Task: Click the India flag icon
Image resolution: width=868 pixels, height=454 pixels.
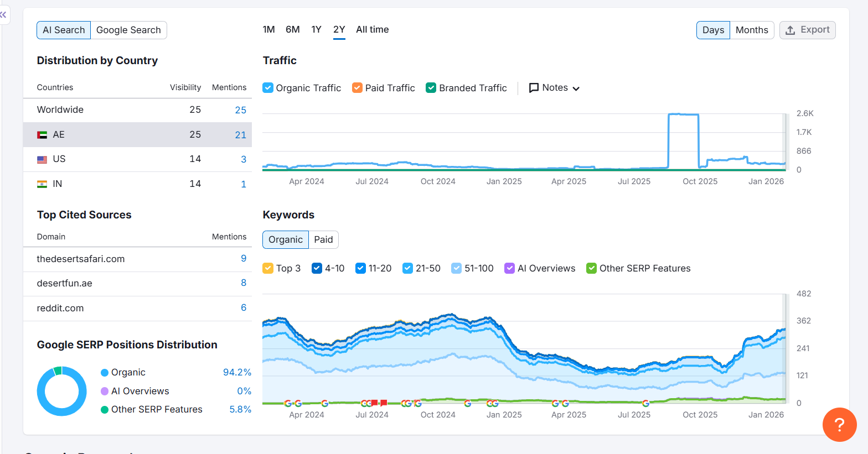Action: (42, 184)
